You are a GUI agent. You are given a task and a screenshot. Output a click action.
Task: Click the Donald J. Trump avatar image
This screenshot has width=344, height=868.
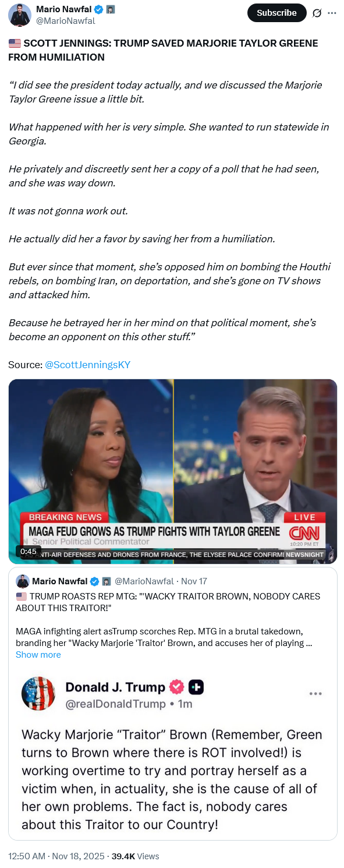[38, 693]
